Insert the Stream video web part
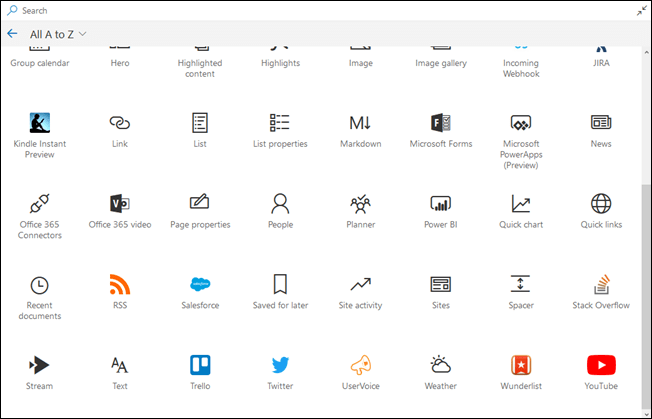Image resolution: width=652 pixels, height=419 pixels. 40,365
